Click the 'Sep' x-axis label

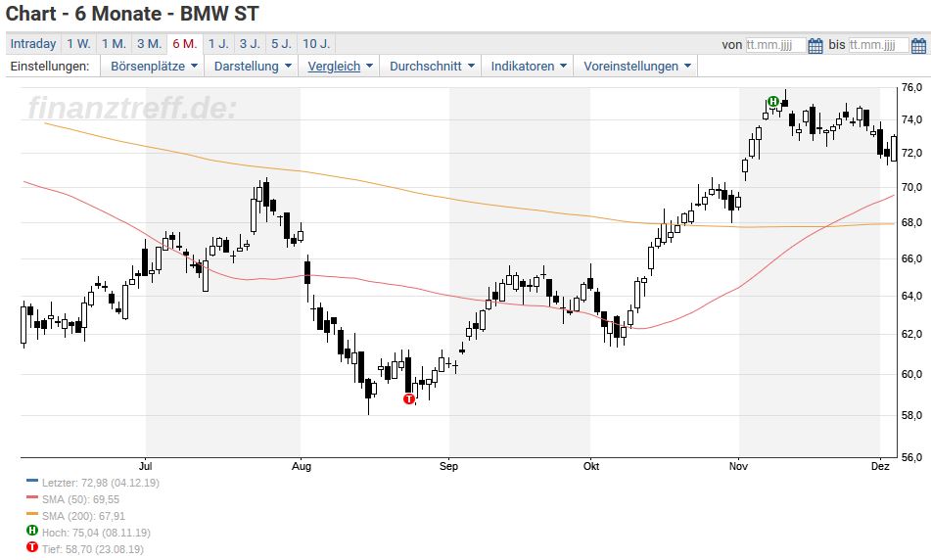tap(449, 466)
